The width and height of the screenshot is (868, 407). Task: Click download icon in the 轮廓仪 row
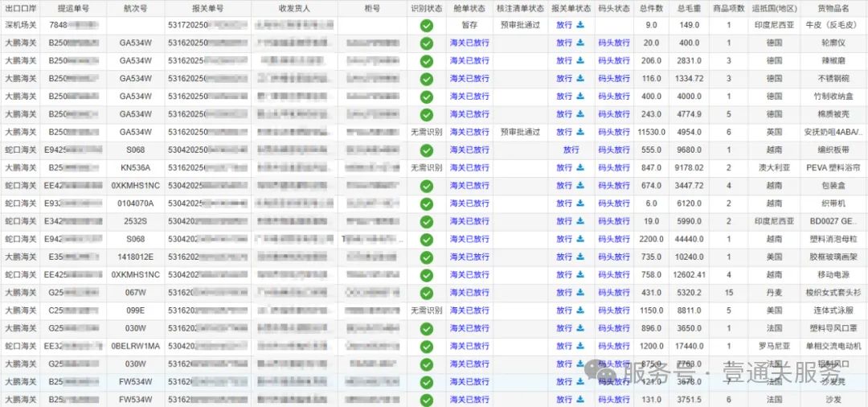click(x=580, y=43)
